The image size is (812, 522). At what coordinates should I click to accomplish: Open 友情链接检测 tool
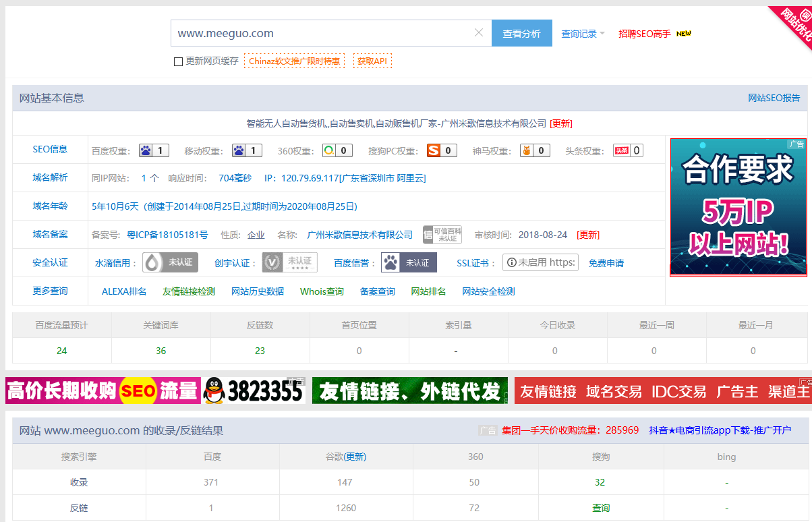(x=189, y=291)
